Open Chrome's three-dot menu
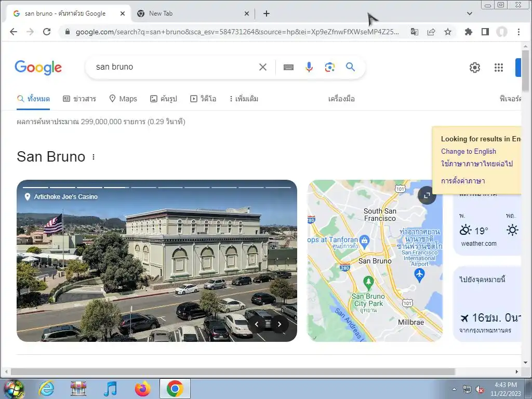 [x=518, y=32]
